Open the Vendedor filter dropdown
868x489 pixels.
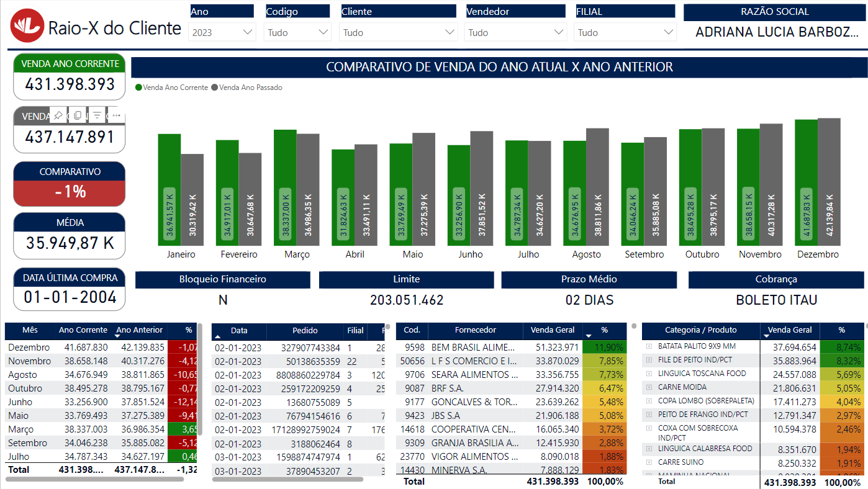point(515,32)
